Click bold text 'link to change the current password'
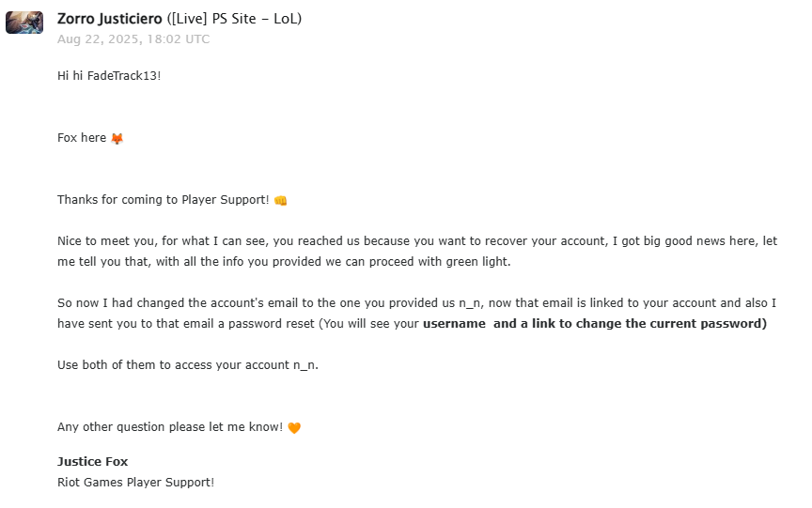This screenshot has height=508, width=812. [x=647, y=324]
